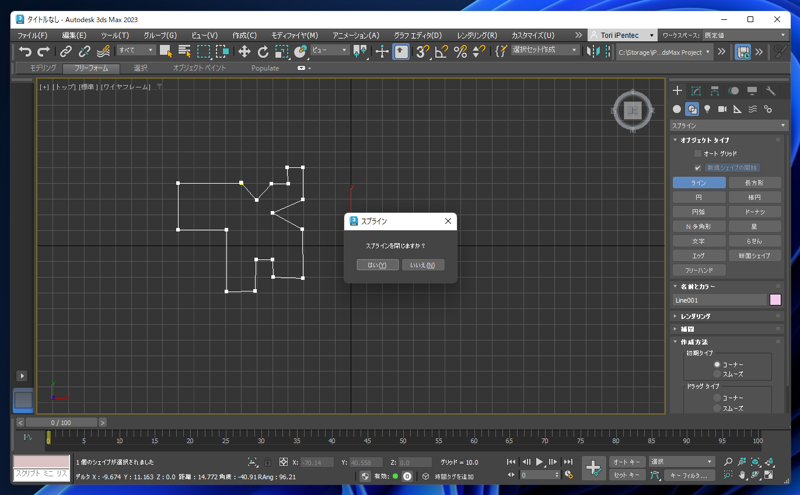
Task: Open the Utilities panel wrench icon
Action: [x=770, y=91]
